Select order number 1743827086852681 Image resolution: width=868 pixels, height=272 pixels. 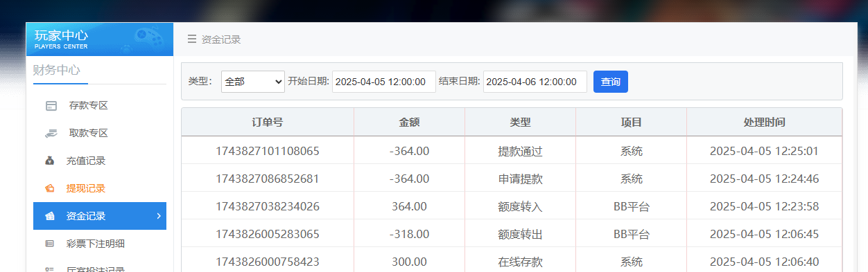click(268, 179)
